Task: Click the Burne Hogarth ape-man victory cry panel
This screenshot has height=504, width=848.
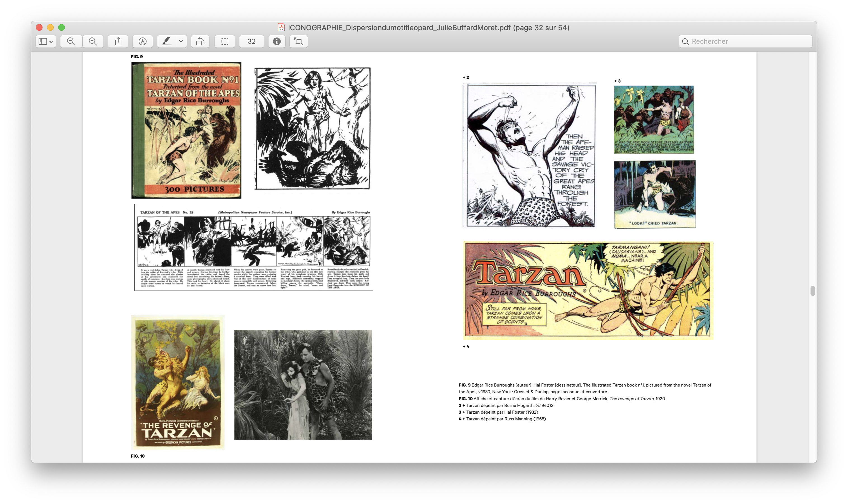Action: (x=529, y=155)
